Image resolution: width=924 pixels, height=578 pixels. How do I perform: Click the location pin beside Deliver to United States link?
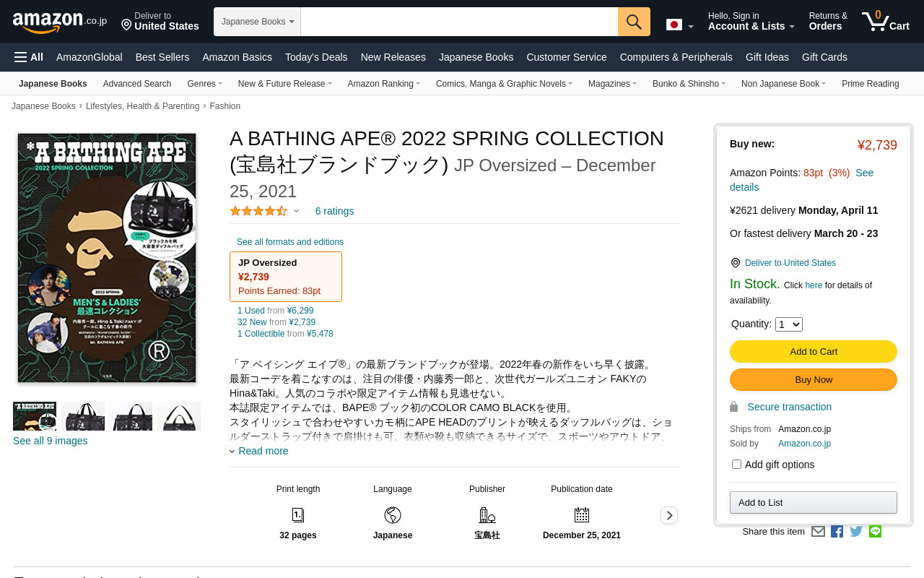click(x=736, y=263)
